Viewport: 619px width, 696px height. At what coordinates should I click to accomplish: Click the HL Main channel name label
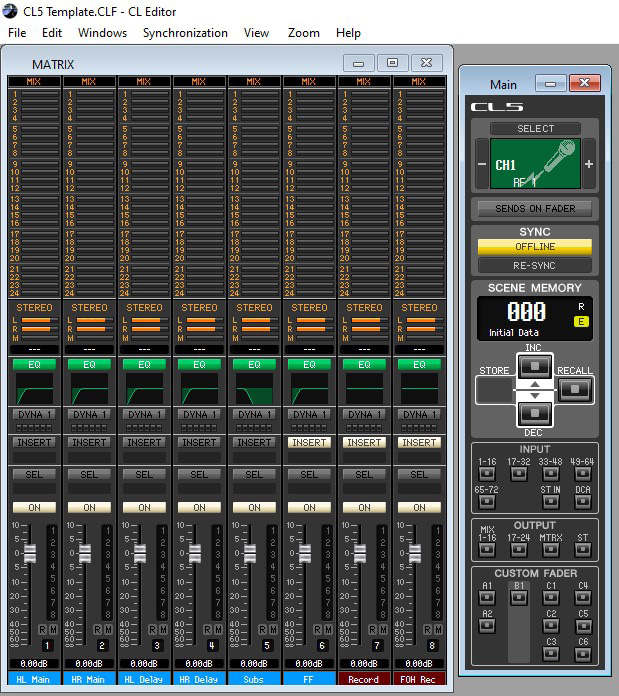(x=34, y=679)
